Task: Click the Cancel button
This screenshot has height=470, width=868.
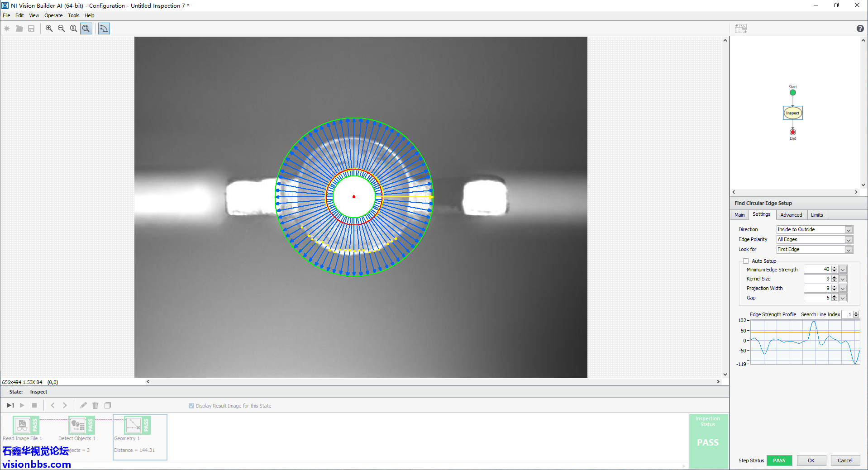Action: (845, 461)
